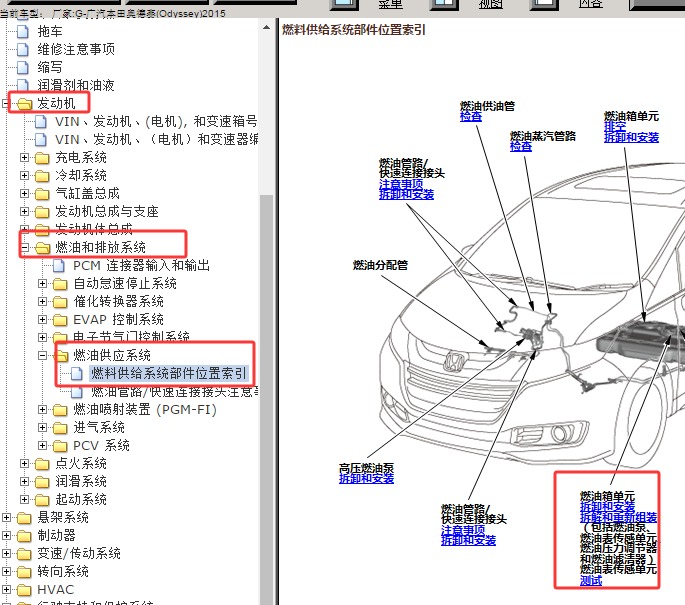This screenshot has width=685, height=605.
Task: Click the 燃油喷射装置 (PGM-FI) folder icon
Action: pyautogui.click(x=60, y=410)
